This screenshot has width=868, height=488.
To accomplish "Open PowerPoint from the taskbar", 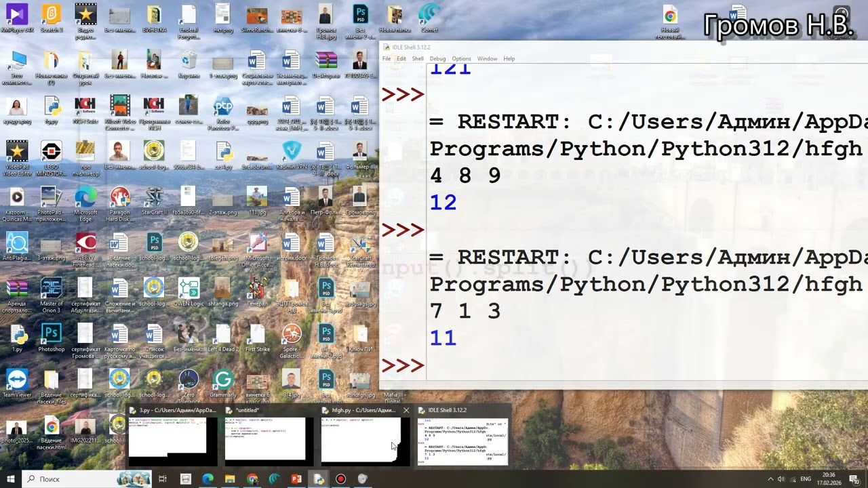I will (x=296, y=479).
